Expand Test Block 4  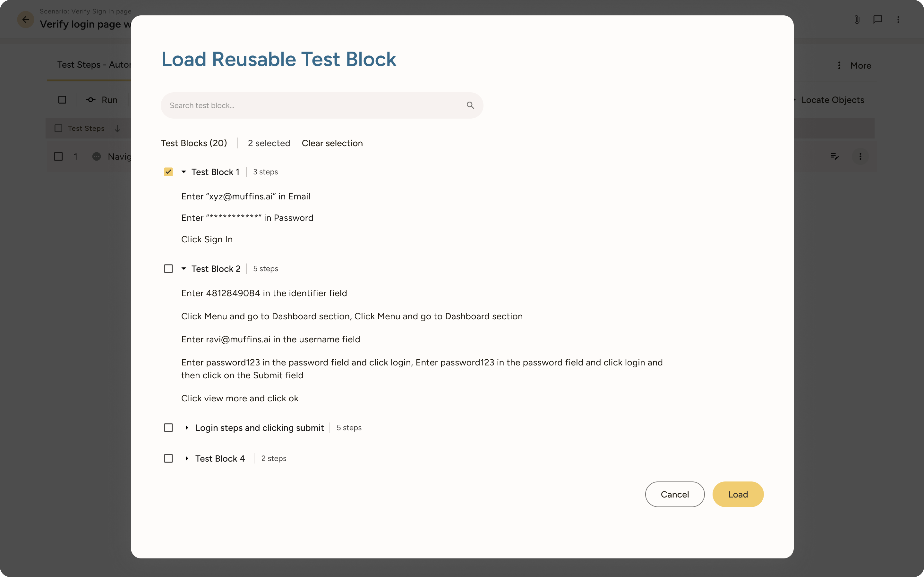pos(187,458)
